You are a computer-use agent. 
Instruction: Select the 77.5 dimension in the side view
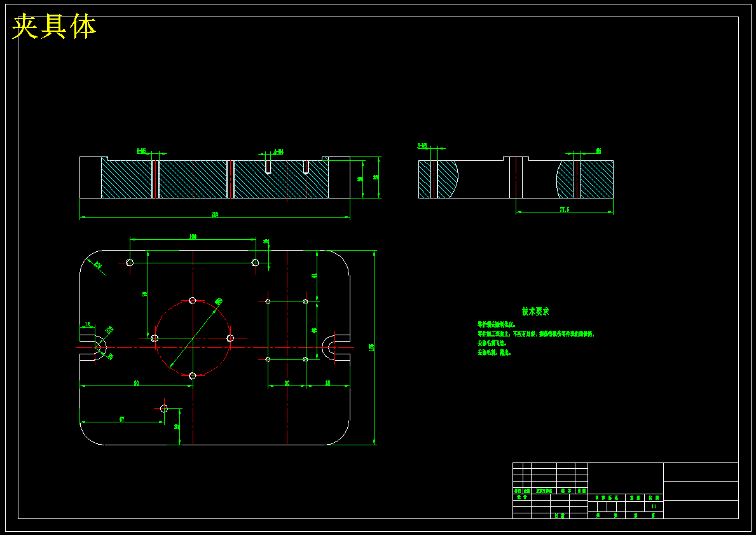point(564,209)
